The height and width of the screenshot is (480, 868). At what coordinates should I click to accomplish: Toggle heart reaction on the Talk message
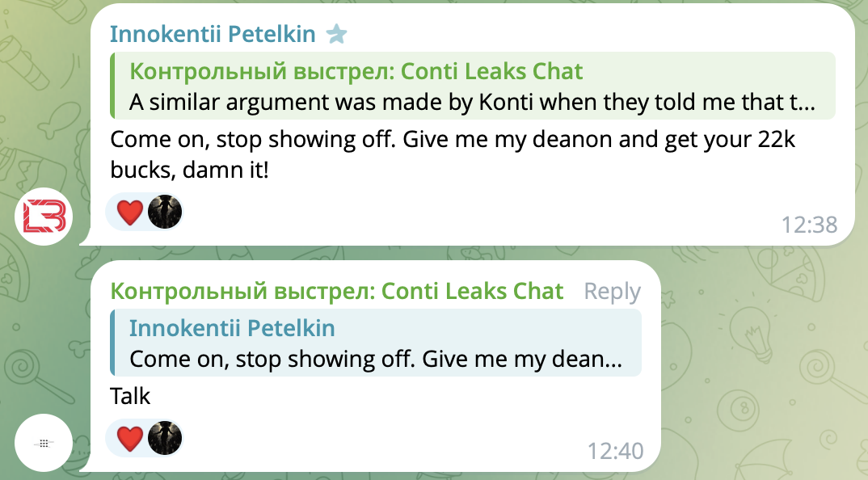click(129, 439)
